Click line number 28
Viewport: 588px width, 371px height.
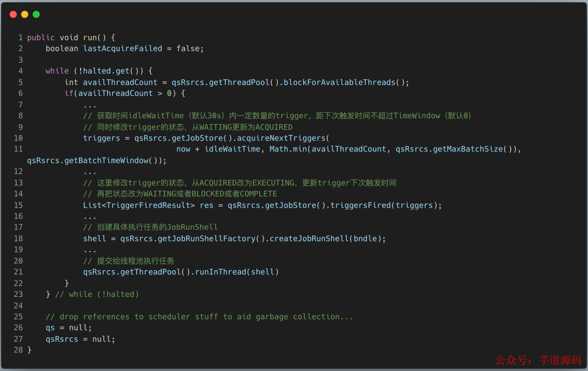pos(18,350)
